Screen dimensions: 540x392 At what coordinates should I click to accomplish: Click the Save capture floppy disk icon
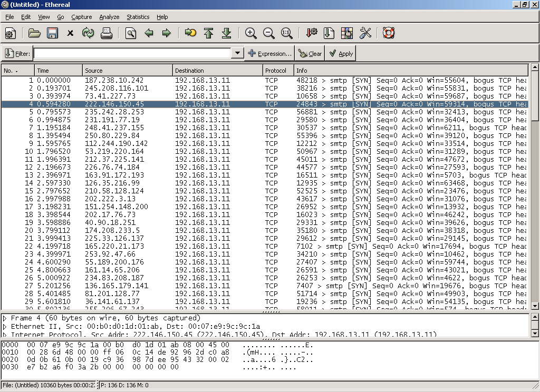(x=52, y=34)
